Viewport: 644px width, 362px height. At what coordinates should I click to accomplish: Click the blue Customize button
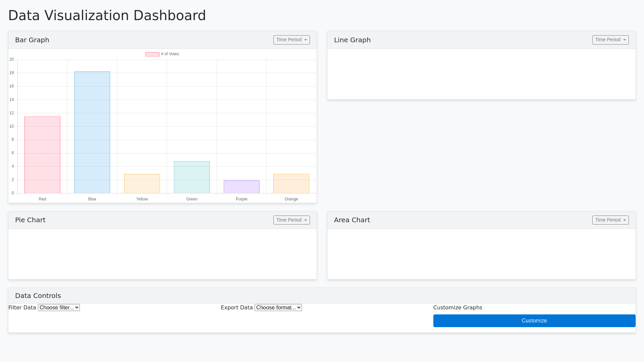point(534,321)
